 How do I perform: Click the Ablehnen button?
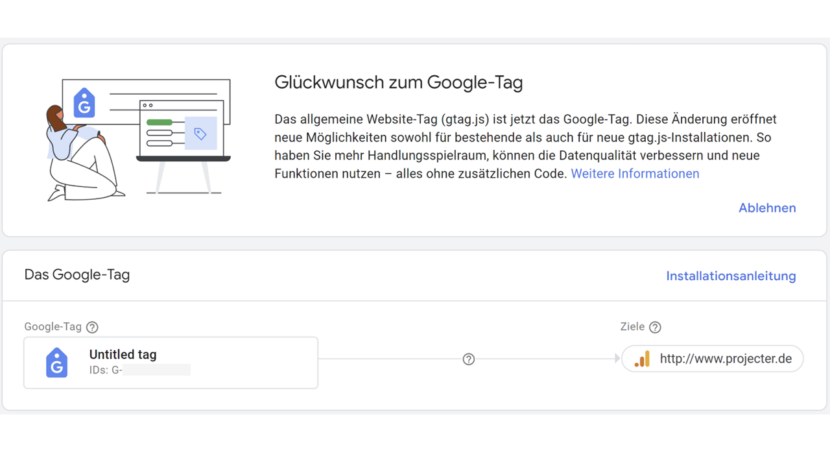click(767, 208)
